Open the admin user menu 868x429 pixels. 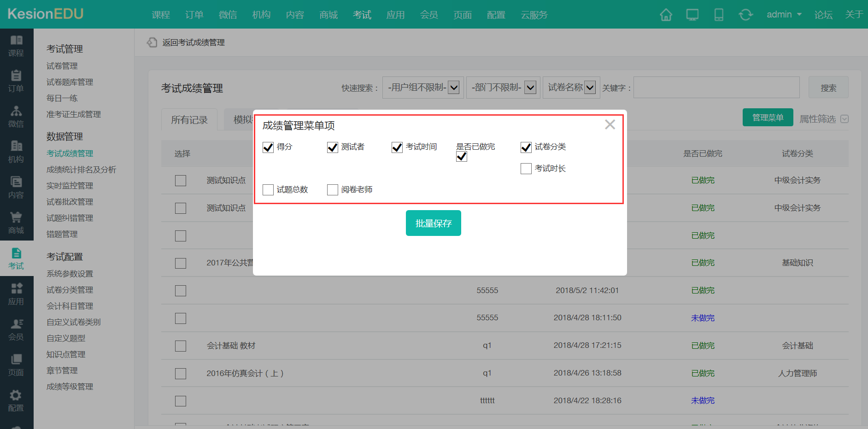[x=784, y=15]
